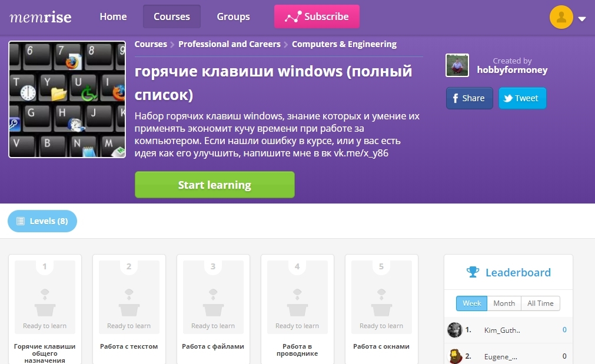
Task: Click Kim_Guth's leaderboard avatar
Action: click(454, 330)
